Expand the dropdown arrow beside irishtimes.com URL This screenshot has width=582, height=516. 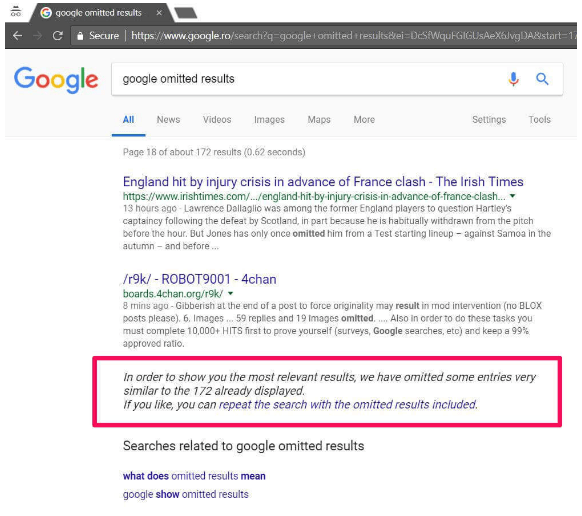pos(513,196)
